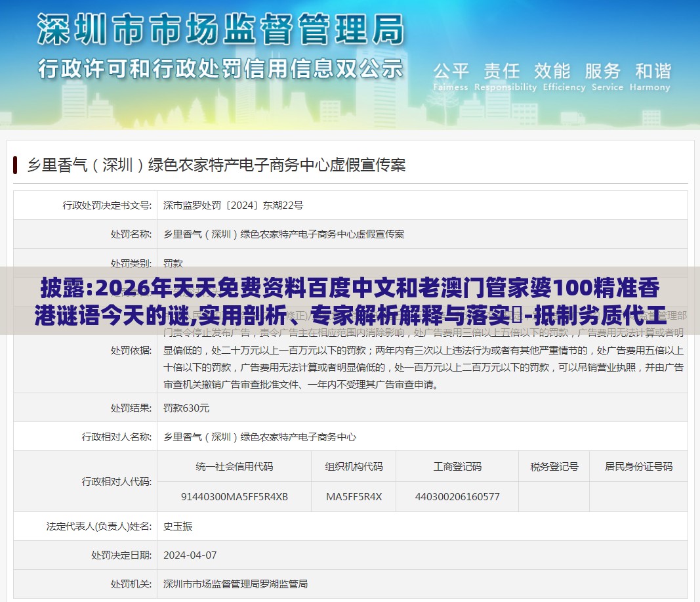
Task: Click the 效能 Efficiency slogan text
Action: coord(564,77)
